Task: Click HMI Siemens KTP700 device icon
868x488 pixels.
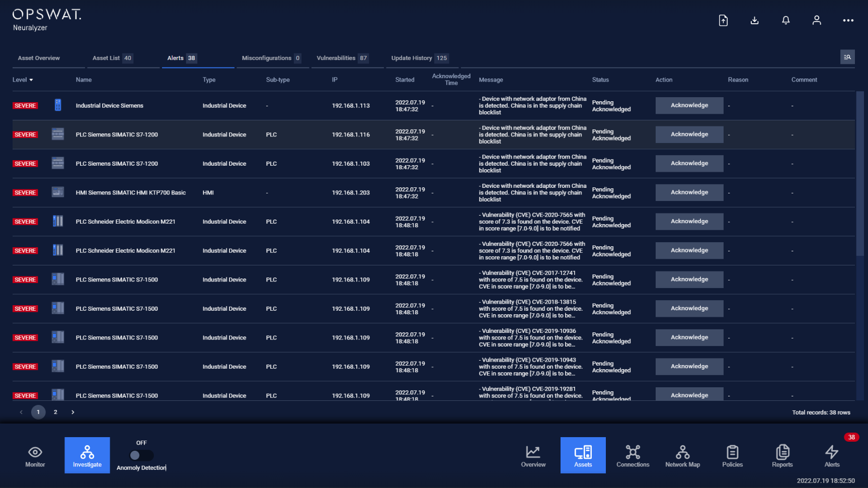Action: [x=58, y=192]
